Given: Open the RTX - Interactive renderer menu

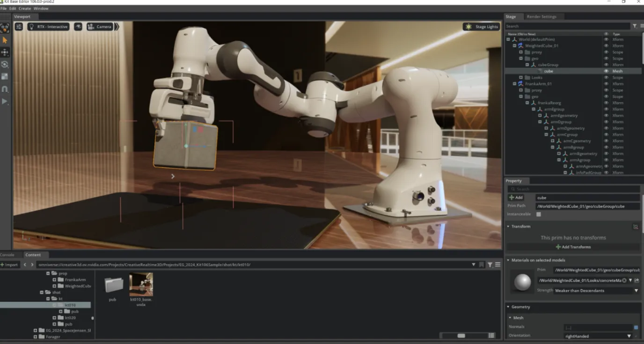Looking at the screenshot, I should (x=48, y=27).
